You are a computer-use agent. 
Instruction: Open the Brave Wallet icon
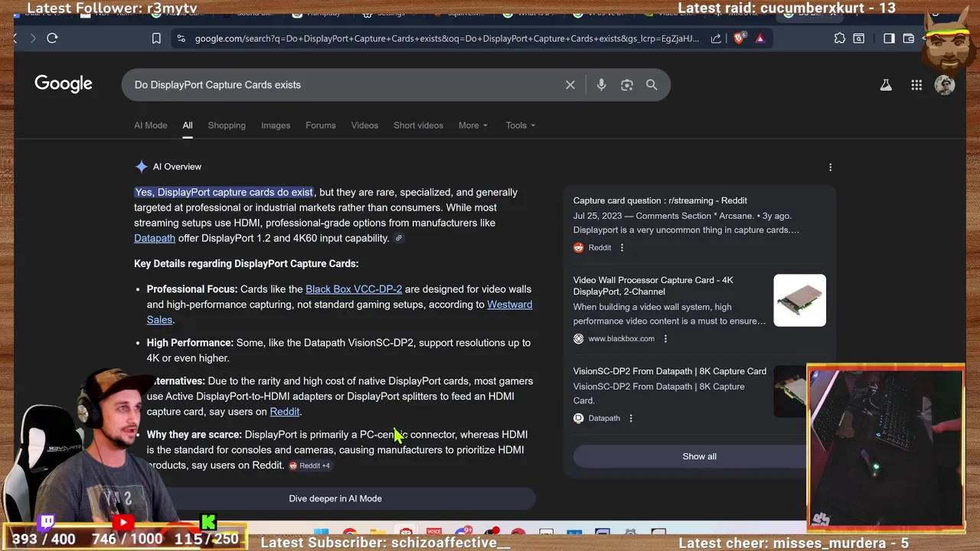(x=908, y=38)
